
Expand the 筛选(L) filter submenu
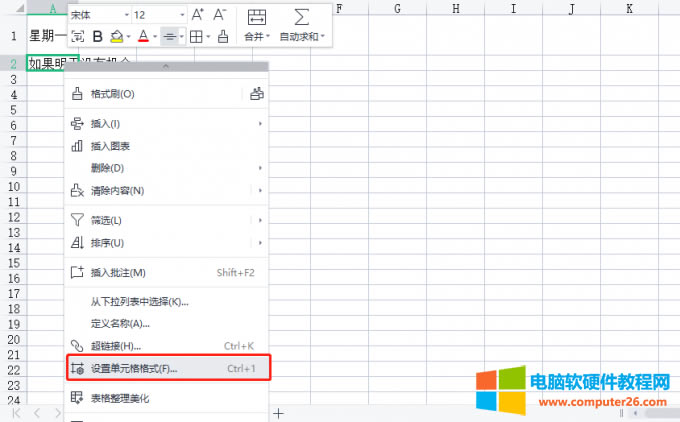(260, 220)
